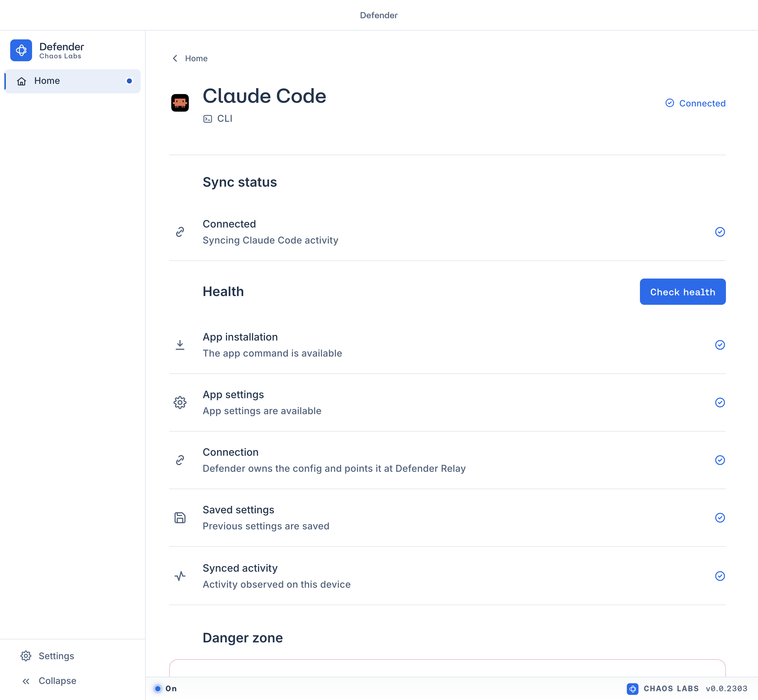The width and height of the screenshot is (758, 700).
Task: Click the CHAOS LABS status bar label
Action: [671, 689]
